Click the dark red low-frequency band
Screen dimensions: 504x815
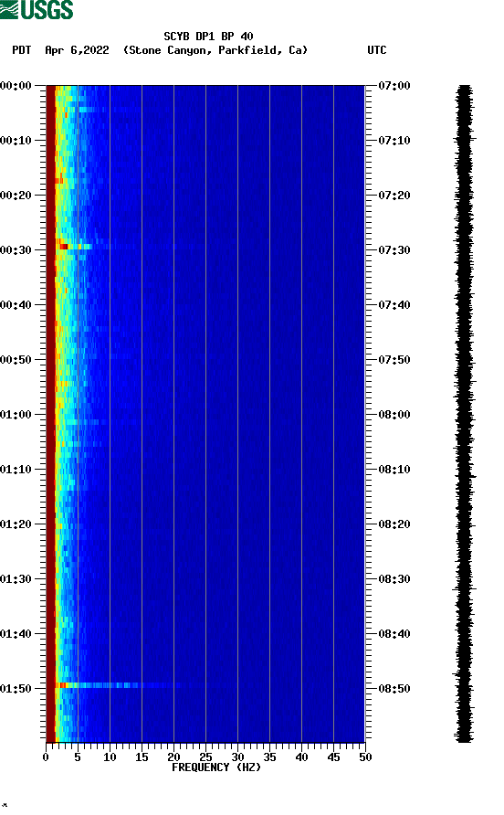(50, 414)
